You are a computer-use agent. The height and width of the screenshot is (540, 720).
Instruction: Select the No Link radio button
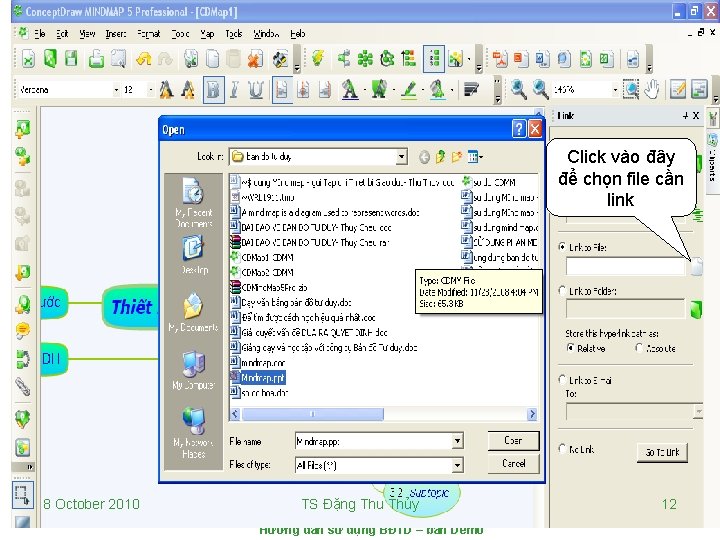click(562, 449)
